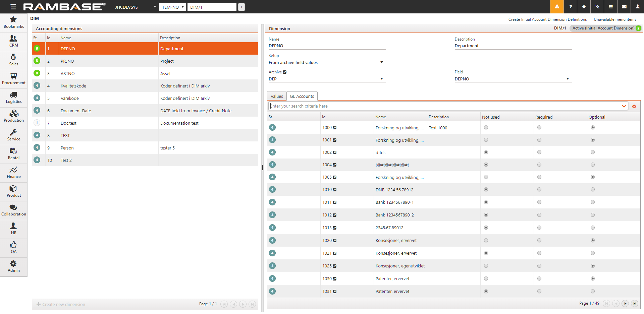Switch to the Values tab
This screenshot has height=314, width=644.
277,96
